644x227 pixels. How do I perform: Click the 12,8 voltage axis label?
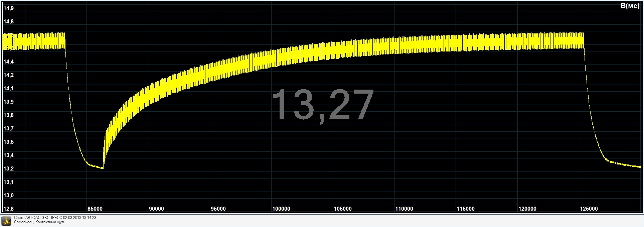point(8,209)
